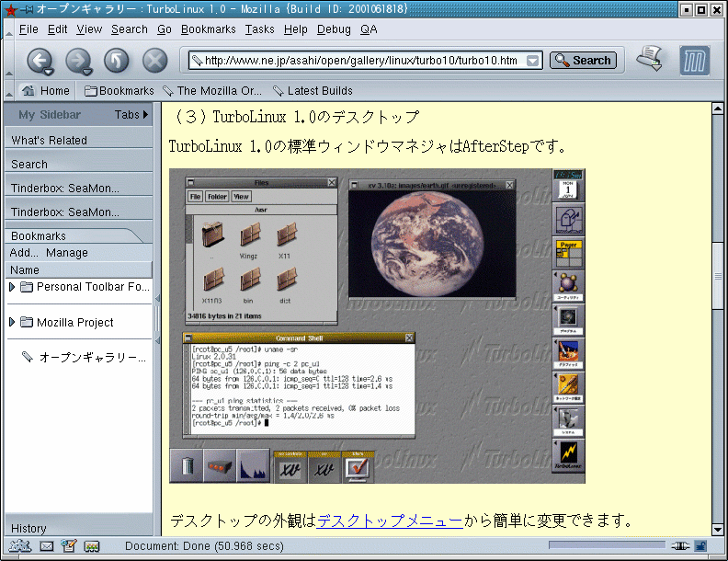Open the second Tinderbox: SeaMon... sidebar tab
Screen dimensions: 728x561
tap(78, 212)
